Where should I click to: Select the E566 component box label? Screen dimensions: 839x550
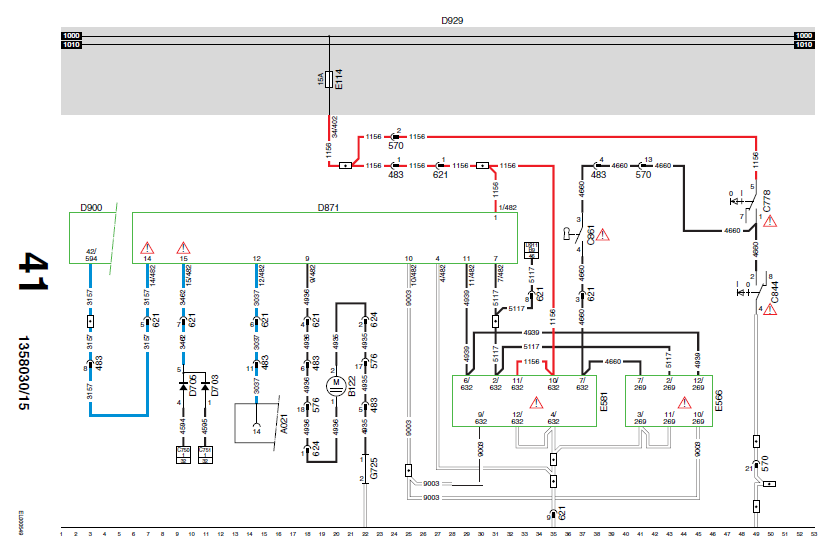(x=719, y=401)
